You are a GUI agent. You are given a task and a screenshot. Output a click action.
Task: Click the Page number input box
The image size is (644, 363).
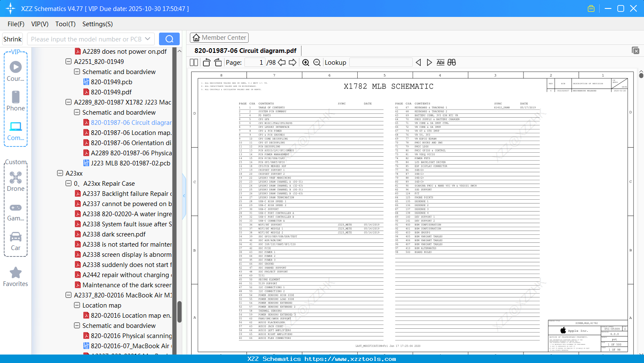tap(254, 63)
